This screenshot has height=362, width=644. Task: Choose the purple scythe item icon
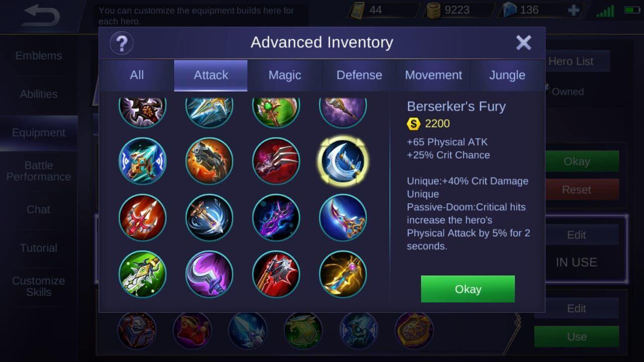[x=209, y=274]
